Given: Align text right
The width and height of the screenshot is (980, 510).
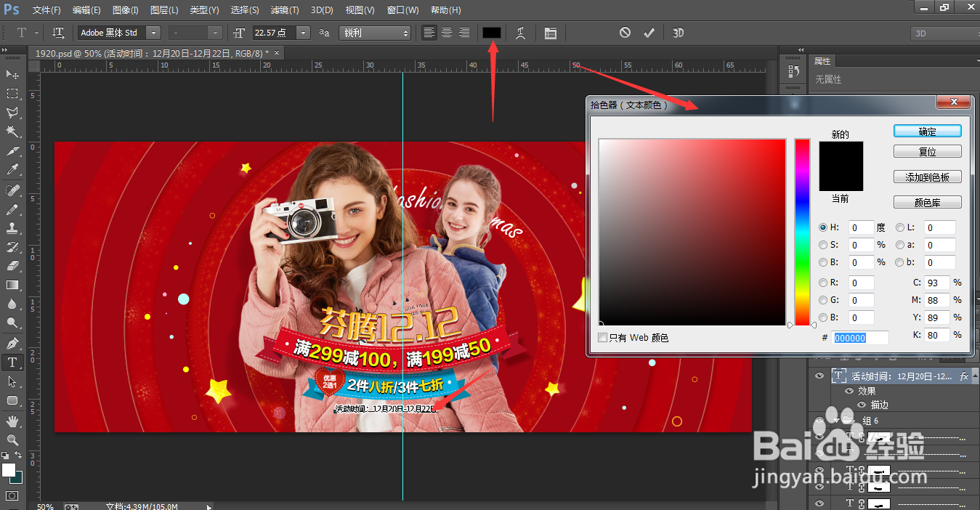Looking at the screenshot, I should (x=463, y=33).
